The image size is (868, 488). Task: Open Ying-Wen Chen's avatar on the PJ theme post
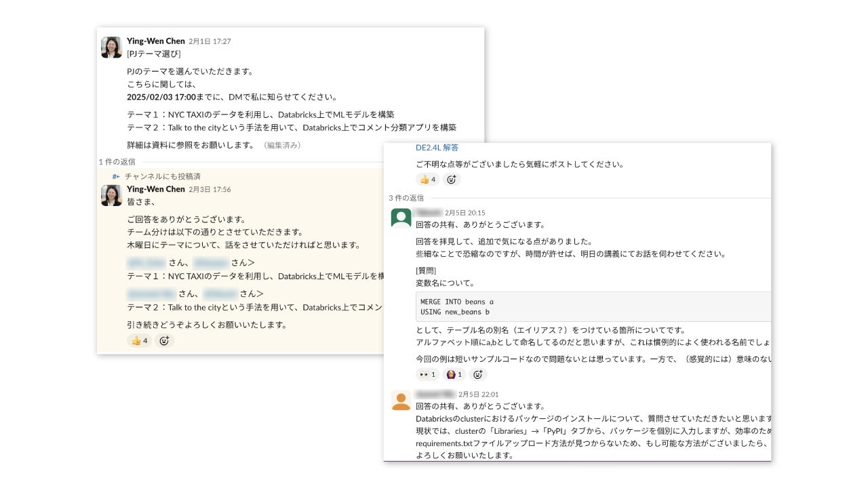click(111, 47)
